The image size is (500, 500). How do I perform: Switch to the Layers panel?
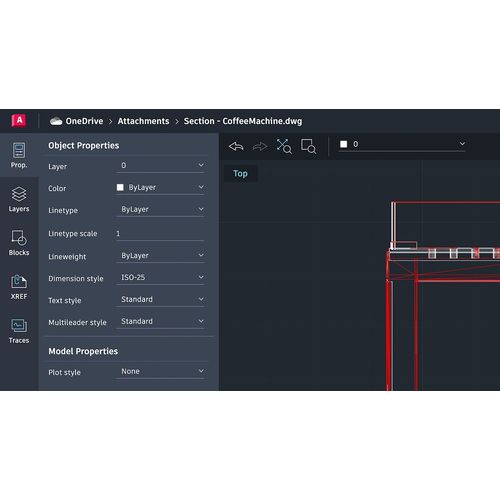coord(19,199)
